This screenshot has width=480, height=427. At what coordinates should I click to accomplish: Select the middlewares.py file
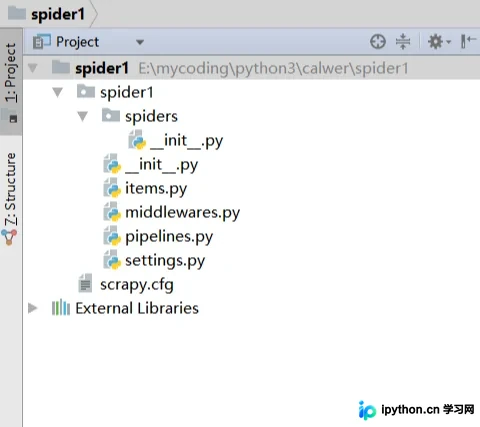183,213
